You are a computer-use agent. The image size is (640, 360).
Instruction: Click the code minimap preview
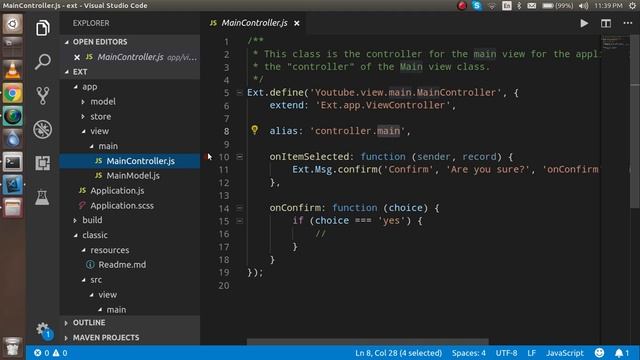pos(615,43)
